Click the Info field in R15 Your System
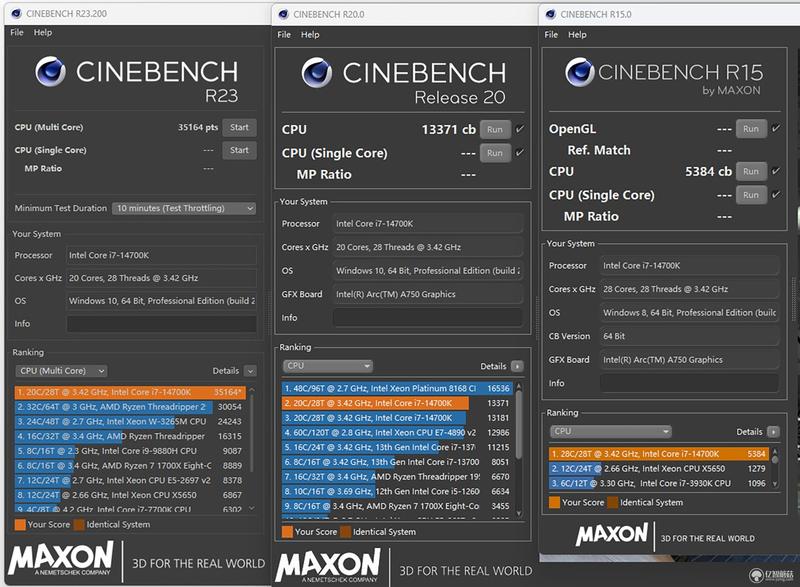 point(689,383)
